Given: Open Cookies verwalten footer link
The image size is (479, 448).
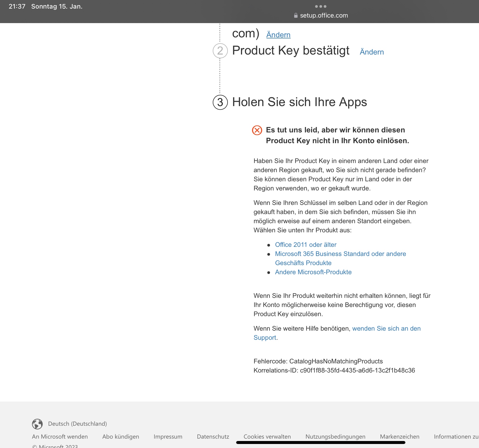Looking at the screenshot, I should [x=267, y=437].
